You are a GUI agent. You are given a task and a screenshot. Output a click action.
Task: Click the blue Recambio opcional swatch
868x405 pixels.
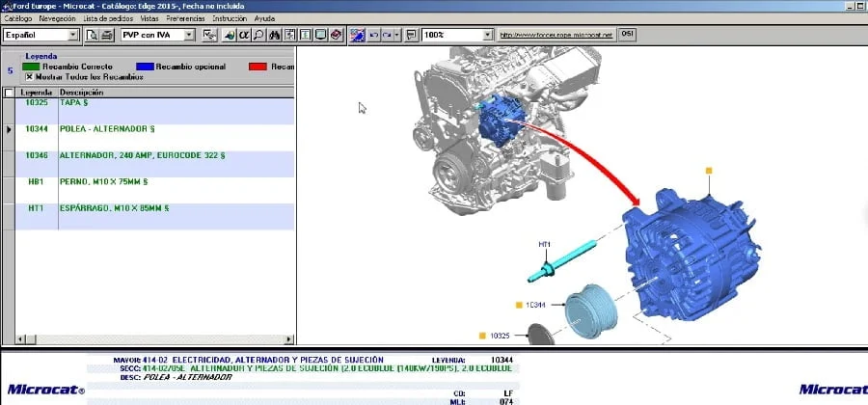[x=145, y=67]
